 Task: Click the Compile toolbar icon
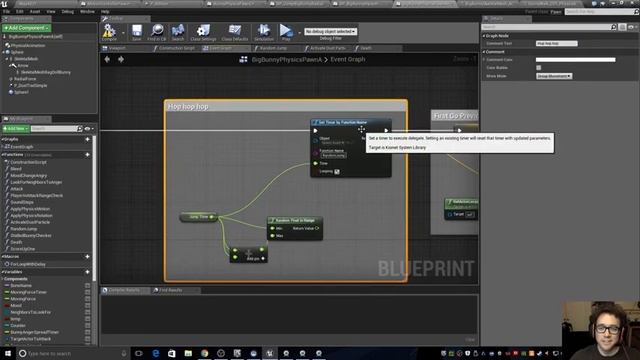[x=109, y=32]
